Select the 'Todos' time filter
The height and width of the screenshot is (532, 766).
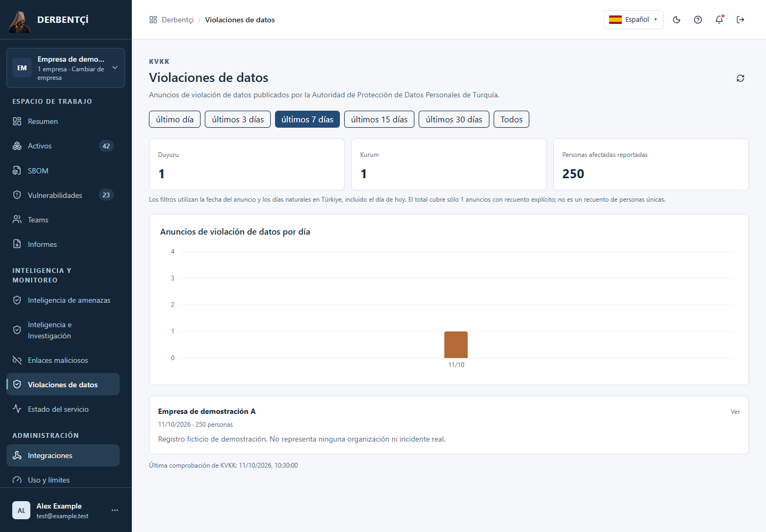(x=511, y=119)
